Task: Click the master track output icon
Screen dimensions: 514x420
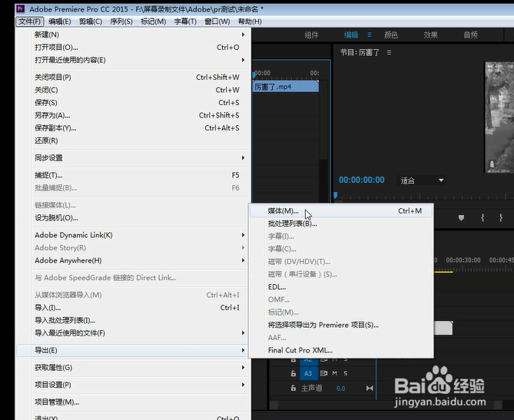Action: pos(370,389)
